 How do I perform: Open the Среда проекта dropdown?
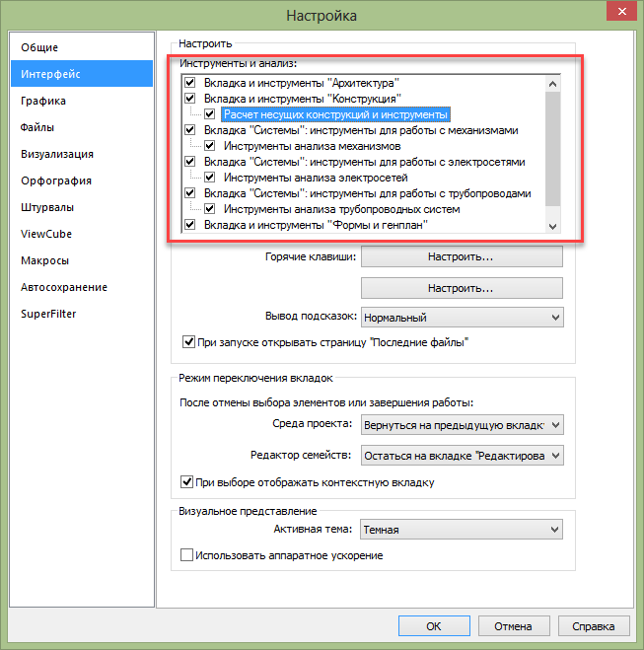[463, 425]
